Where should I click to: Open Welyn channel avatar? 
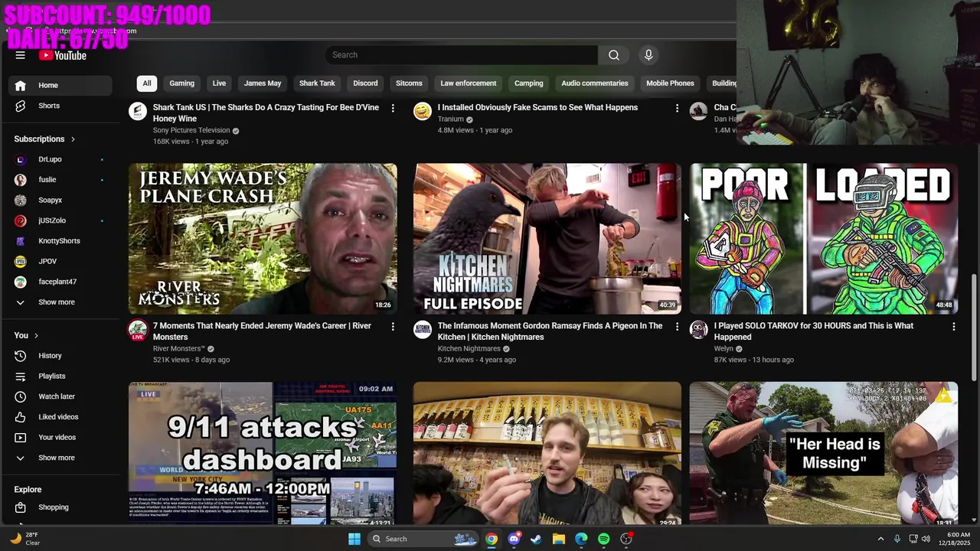tap(699, 330)
